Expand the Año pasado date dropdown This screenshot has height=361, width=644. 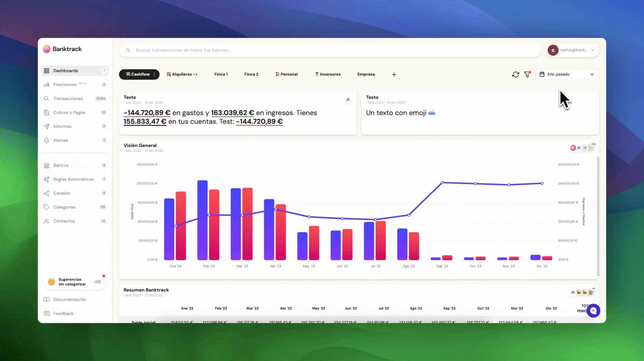click(x=567, y=75)
